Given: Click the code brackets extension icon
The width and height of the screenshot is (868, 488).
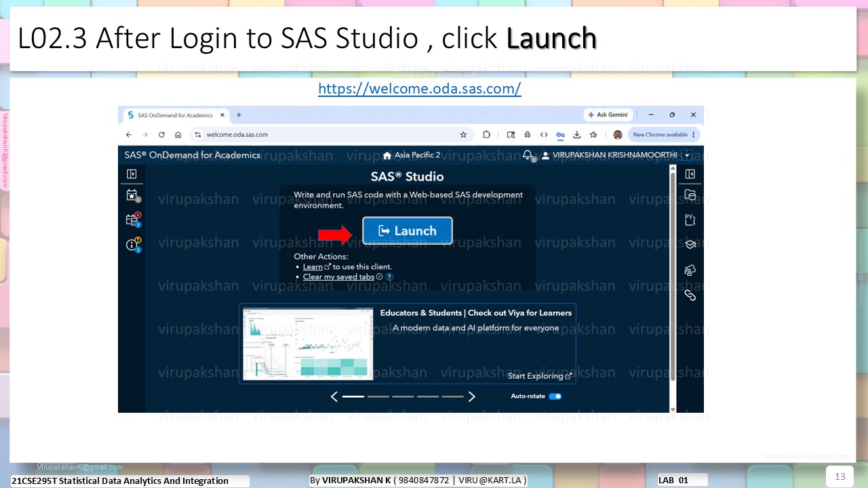Looking at the screenshot, I should pos(544,134).
